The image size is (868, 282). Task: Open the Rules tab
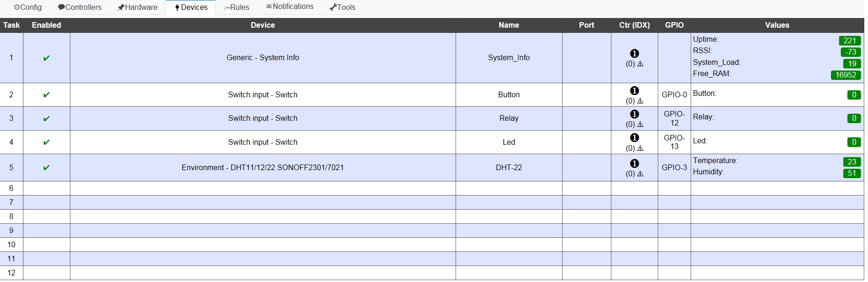(x=236, y=8)
